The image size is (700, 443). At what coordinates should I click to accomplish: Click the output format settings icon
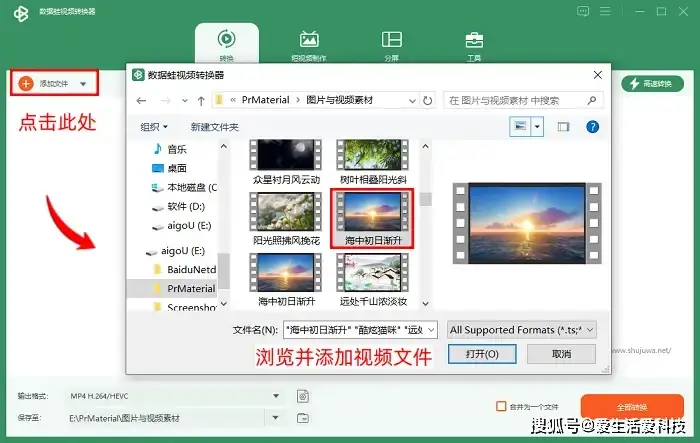pos(303,397)
